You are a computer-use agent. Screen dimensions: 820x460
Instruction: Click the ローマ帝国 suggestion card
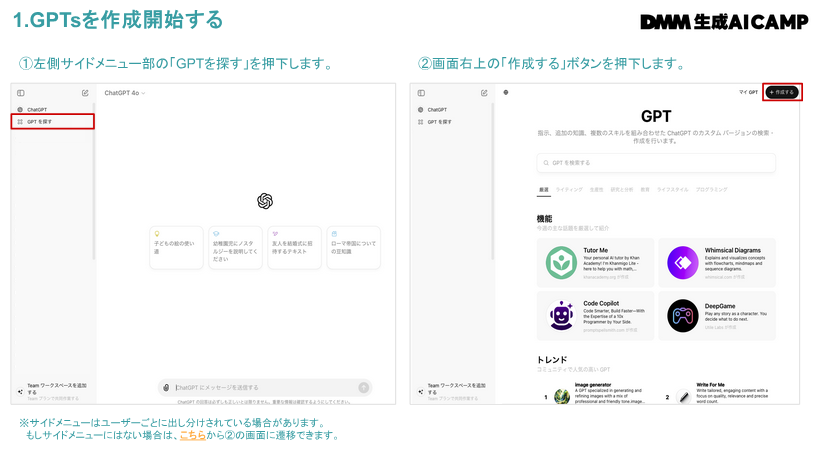click(353, 247)
